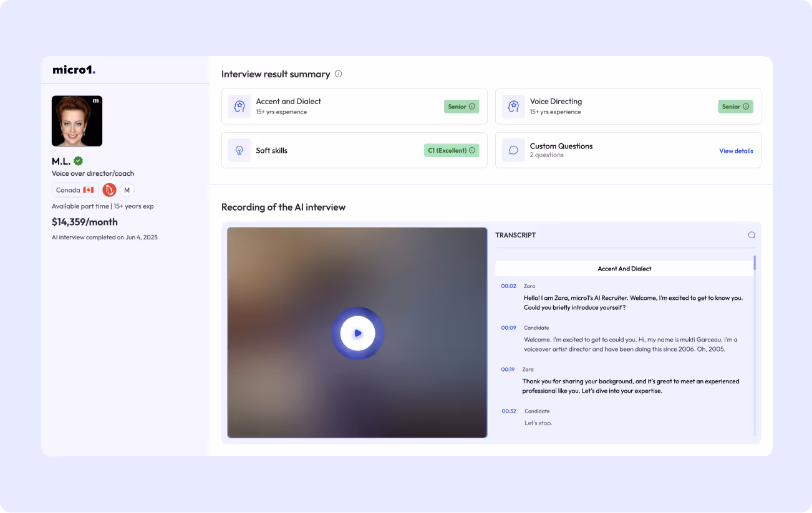Click the '2 questions' subtitle
The width and height of the screenshot is (812, 513).
click(x=546, y=155)
